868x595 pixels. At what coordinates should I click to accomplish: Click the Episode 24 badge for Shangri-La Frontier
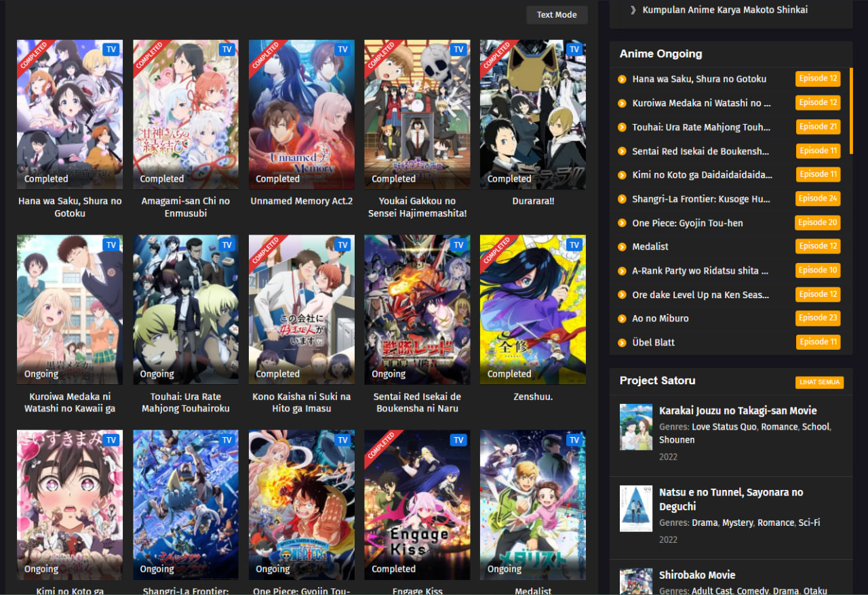tap(818, 199)
